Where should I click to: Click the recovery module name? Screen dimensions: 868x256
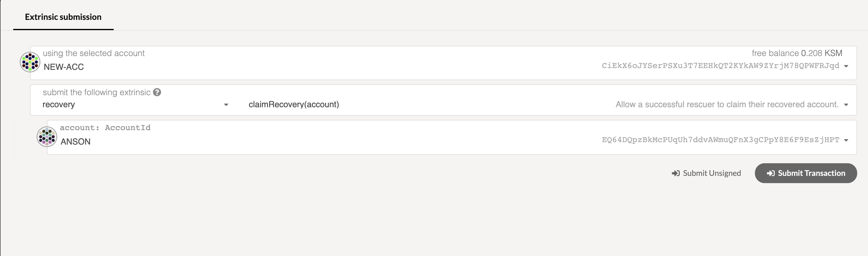[59, 105]
